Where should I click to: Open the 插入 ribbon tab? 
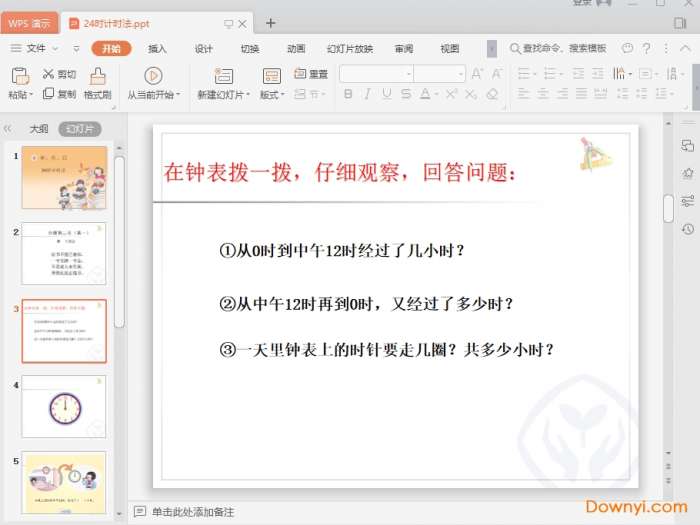pos(157,48)
